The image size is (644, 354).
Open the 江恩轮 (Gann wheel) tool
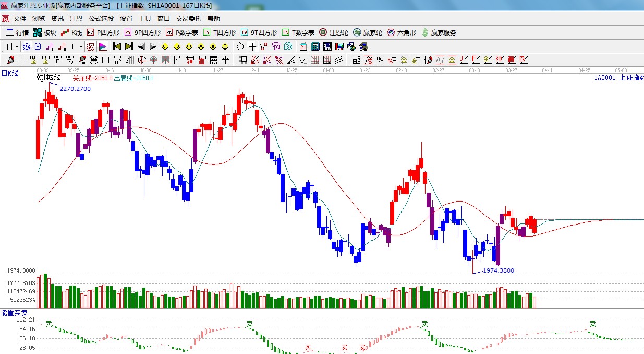point(334,32)
